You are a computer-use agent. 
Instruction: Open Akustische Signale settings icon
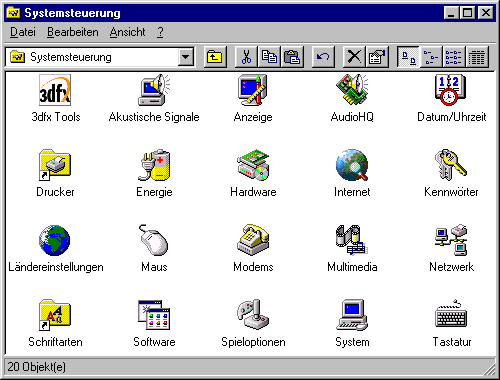click(x=154, y=90)
